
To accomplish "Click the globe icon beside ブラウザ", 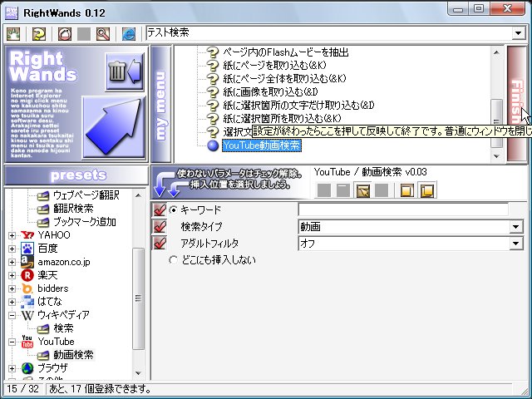I will (x=27, y=368).
